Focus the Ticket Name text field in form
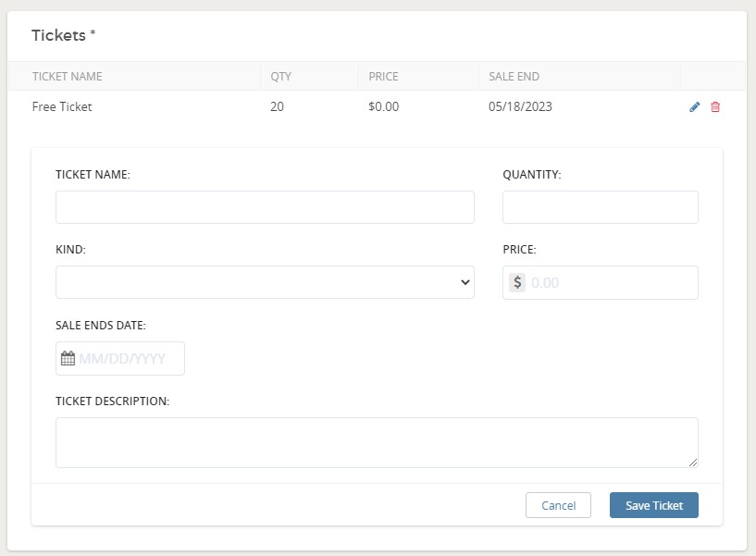 [x=265, y=207]
